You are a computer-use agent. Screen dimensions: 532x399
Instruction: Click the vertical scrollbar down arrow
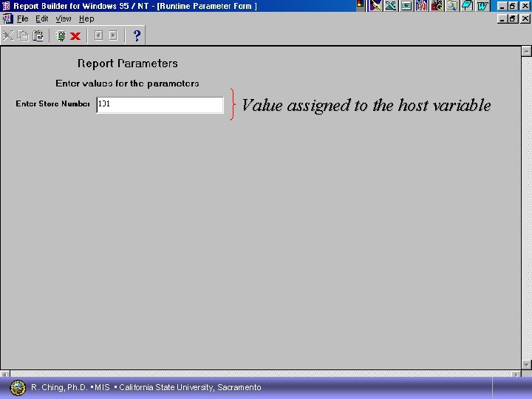[x=526, y=365]
